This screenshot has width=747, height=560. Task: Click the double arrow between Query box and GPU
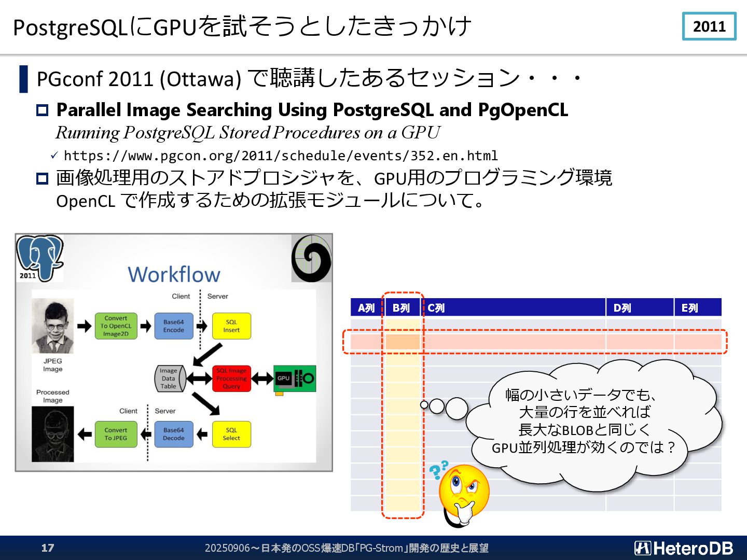[262, 379]
